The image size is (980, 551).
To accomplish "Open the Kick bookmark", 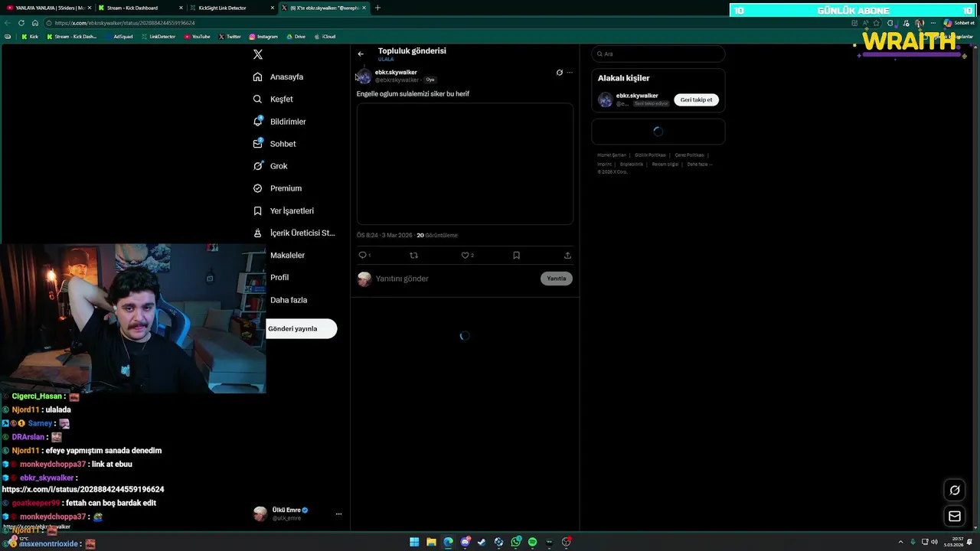I will point(30,37).
